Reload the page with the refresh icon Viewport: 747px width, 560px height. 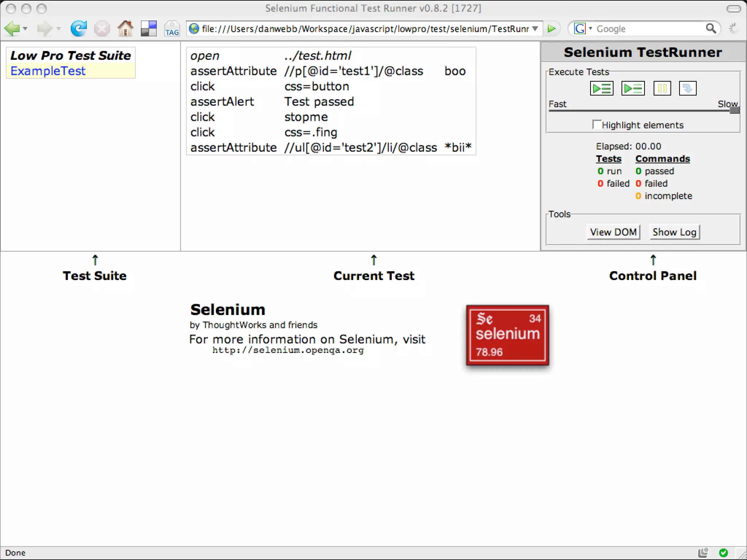coord(78,28)
